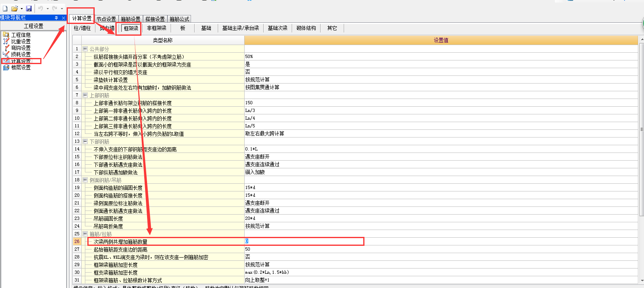Switch to the 箍筋设置 tab

tap(130, 19)
